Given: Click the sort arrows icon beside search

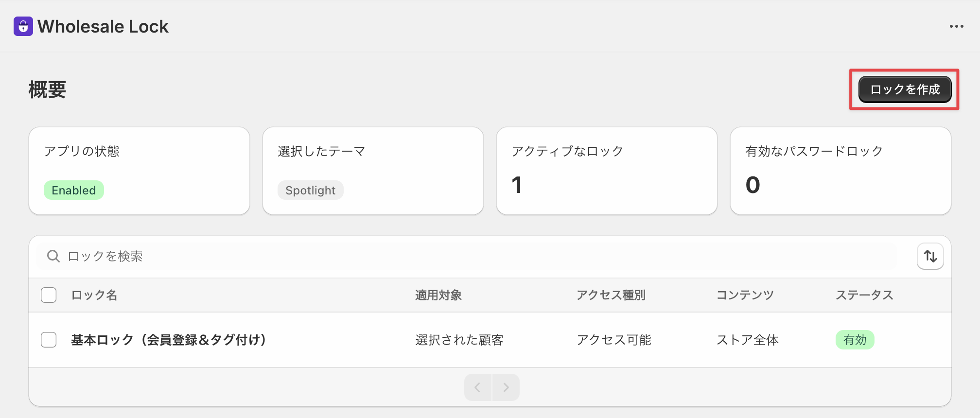Looking at the screenshot, I should [x=930, y=256].
